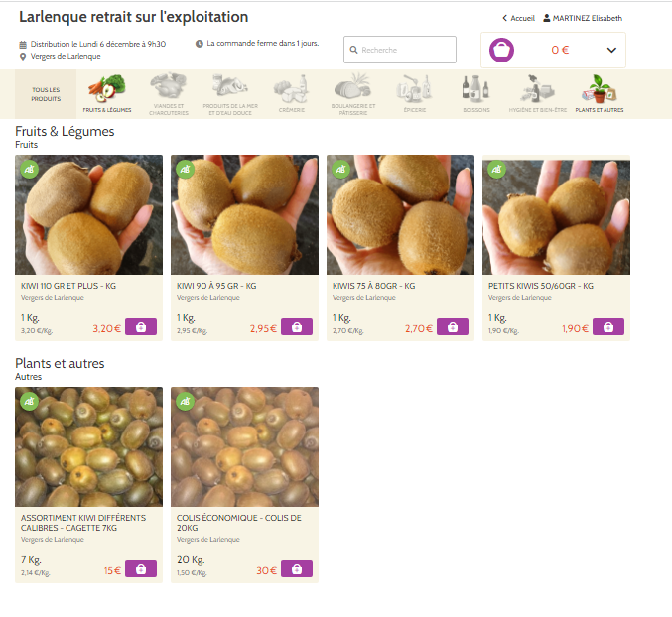
Task: Go back via the Accueil link
Action: coord(518,18)
